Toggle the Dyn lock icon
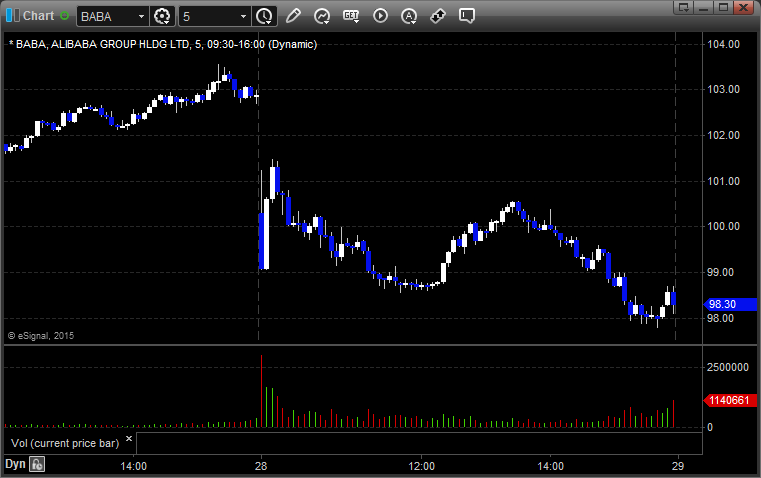 click(x=37, y=464)
